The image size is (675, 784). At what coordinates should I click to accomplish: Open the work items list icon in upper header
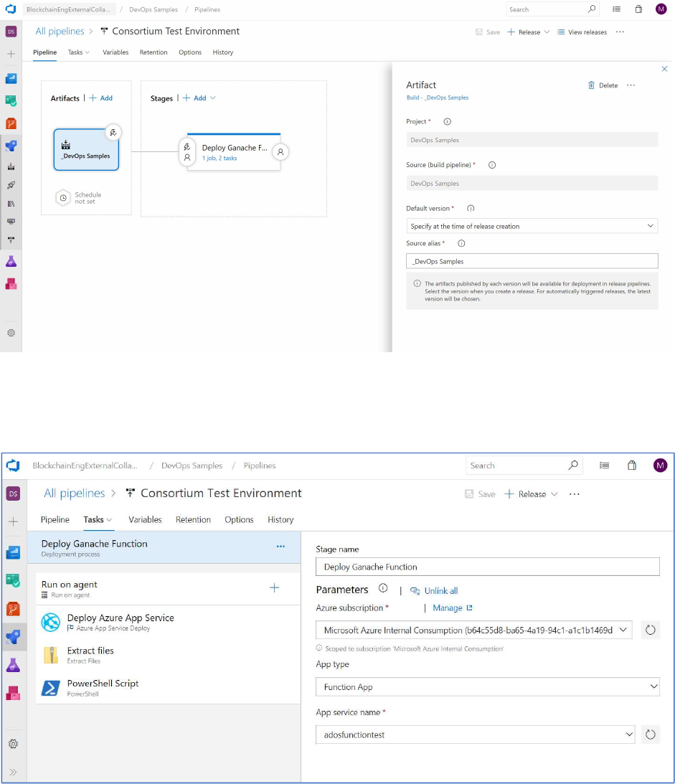pos(616,9)
